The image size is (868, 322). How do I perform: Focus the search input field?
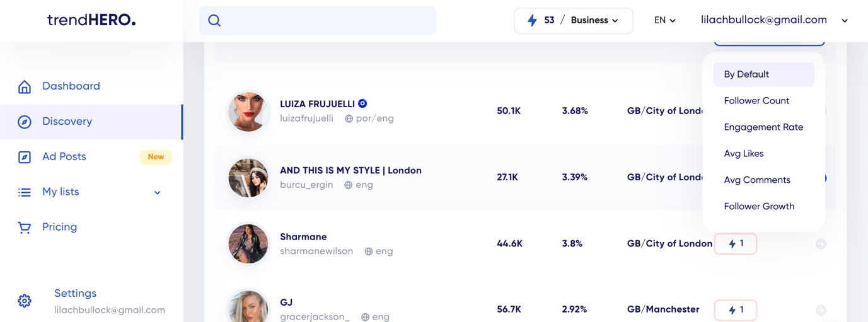[328, 21]
